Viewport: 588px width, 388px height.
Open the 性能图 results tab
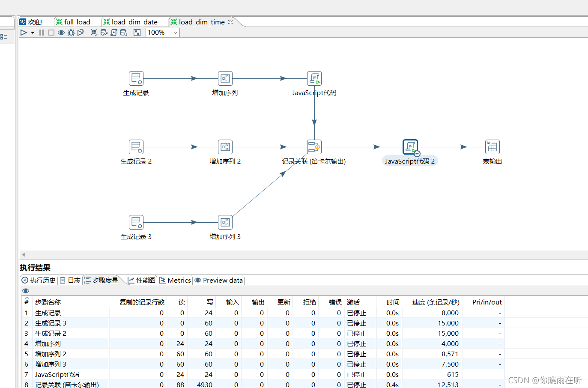142,280
